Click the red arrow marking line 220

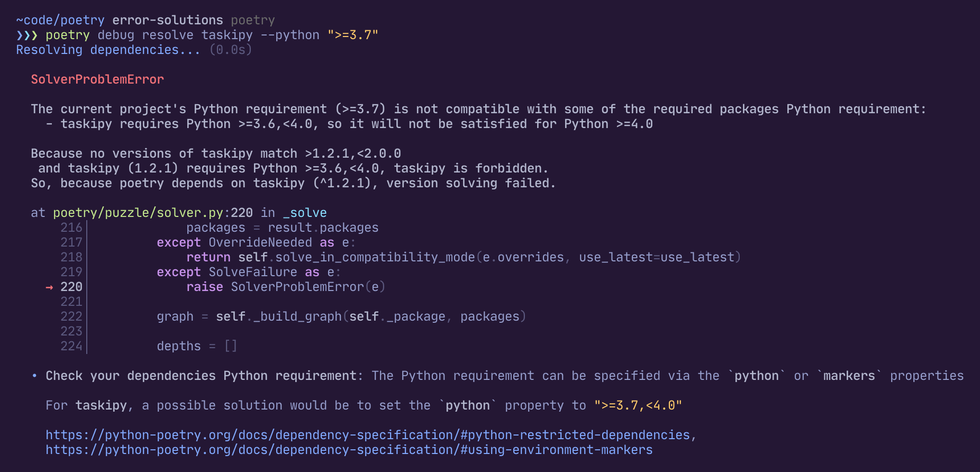coord(49,287)
